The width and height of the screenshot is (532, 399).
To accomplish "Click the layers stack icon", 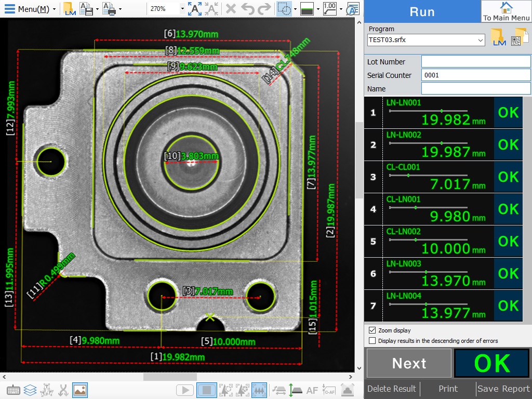I will (30, 390).
